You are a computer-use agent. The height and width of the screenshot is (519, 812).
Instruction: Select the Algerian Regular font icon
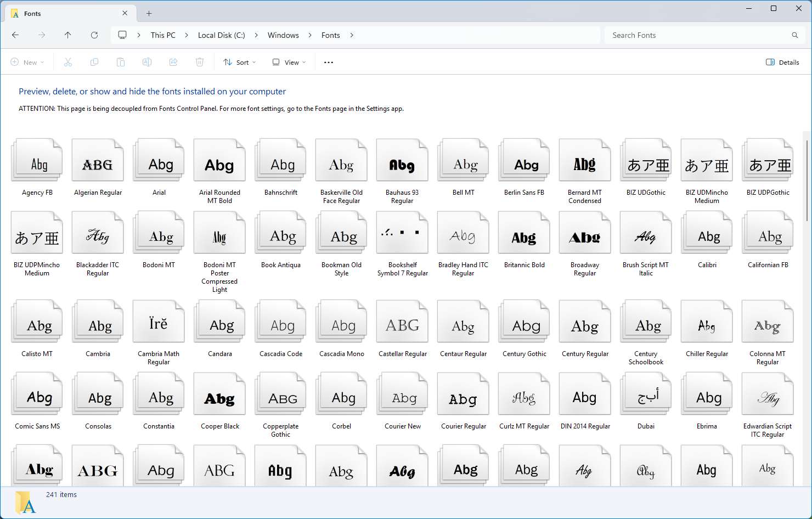point(98,160)
